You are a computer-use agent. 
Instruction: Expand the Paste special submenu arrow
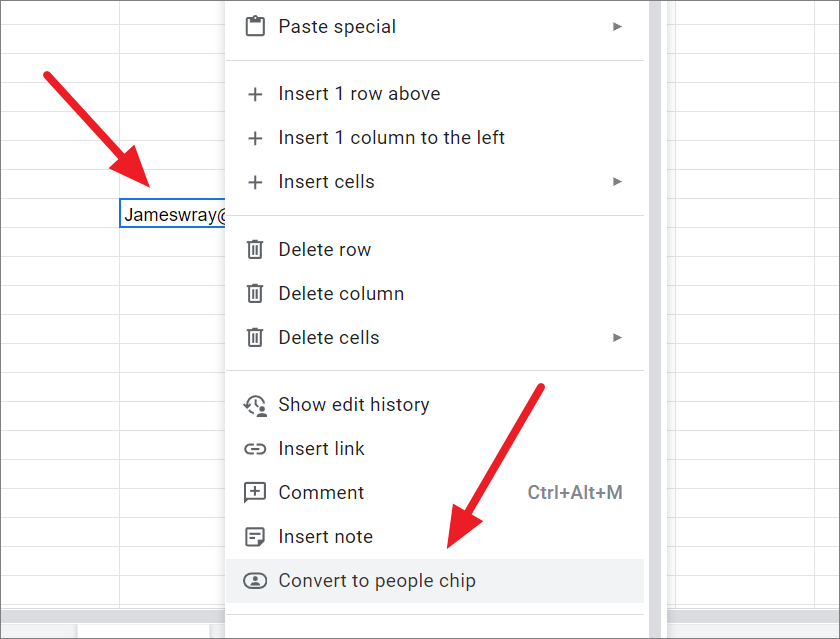pyautogui.click(x=618, y=26)
